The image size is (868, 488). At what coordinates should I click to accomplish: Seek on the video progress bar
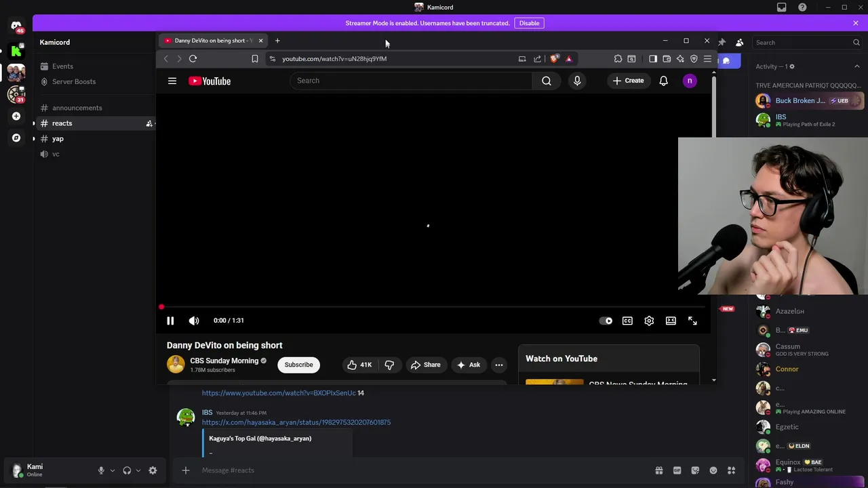tap(433, 307)
